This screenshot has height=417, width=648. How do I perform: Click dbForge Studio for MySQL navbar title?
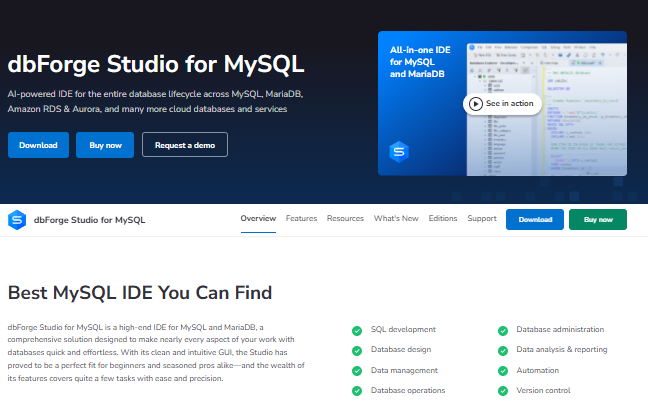(89, 220)
